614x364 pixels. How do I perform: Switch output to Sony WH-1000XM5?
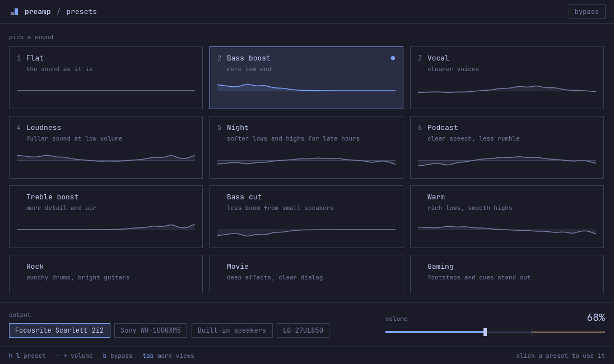pyautogui.click(x=151, y=330)
